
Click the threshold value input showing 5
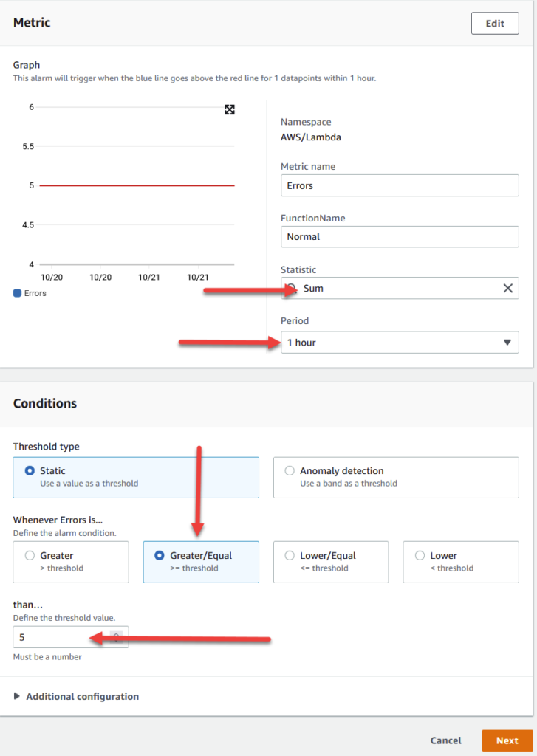(59, 637)
